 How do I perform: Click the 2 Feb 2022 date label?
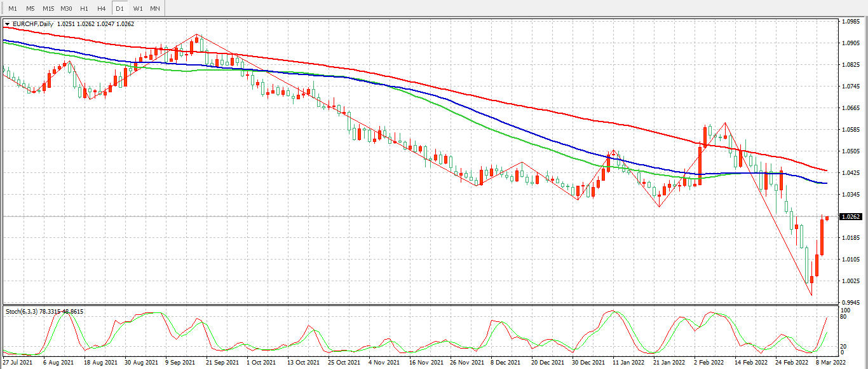709,362
